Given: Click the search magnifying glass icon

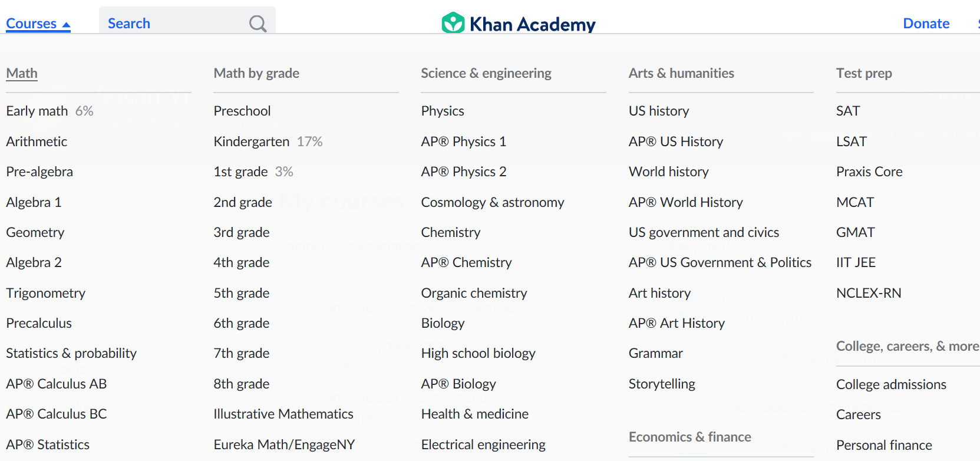Looking at the screenshot, I should (258, 24).
